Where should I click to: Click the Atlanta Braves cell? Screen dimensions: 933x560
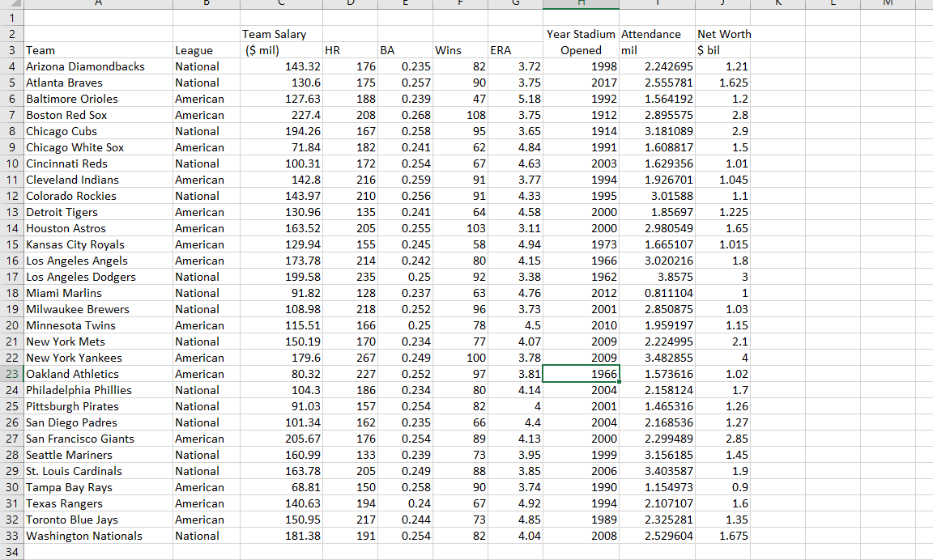click(98, 83)
